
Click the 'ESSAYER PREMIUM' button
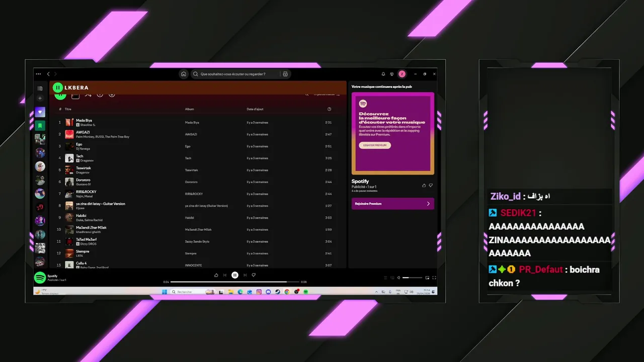pyautogui.click(x=375, y=145)
